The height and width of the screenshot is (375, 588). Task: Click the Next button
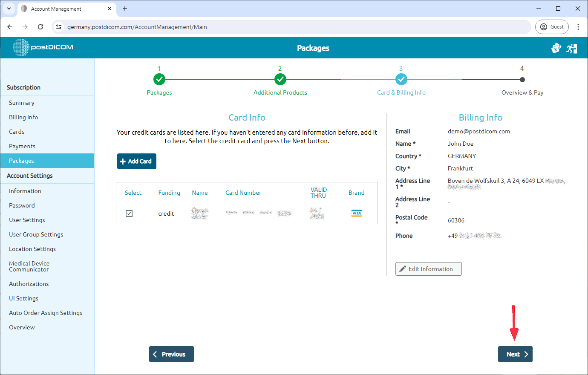[515, 354]
